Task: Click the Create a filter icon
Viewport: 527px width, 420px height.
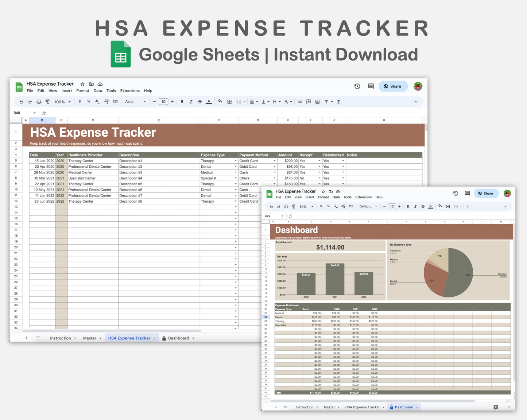Action: (x=326, y=102)
